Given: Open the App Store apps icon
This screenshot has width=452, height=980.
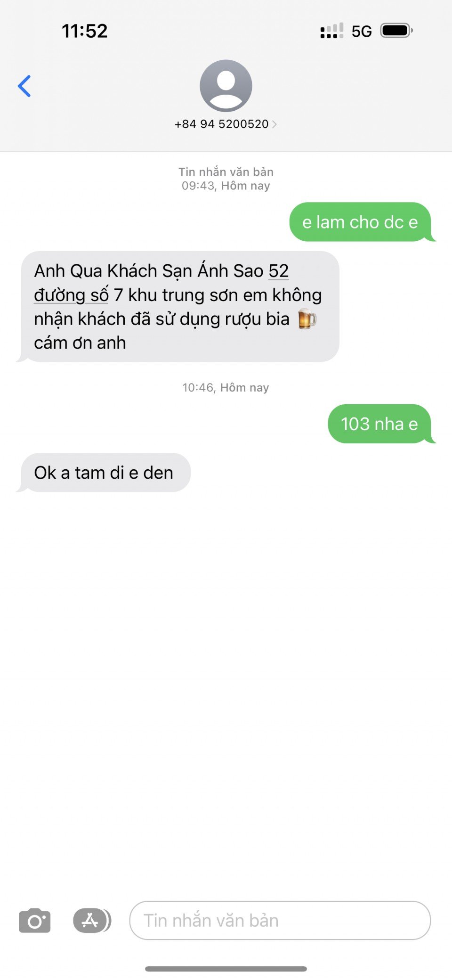Looking at the screenshot, I should (92, 920).
